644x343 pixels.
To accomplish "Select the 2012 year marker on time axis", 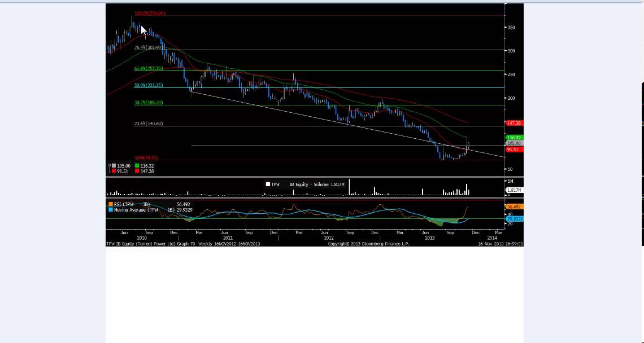I will tap(329, 238).
